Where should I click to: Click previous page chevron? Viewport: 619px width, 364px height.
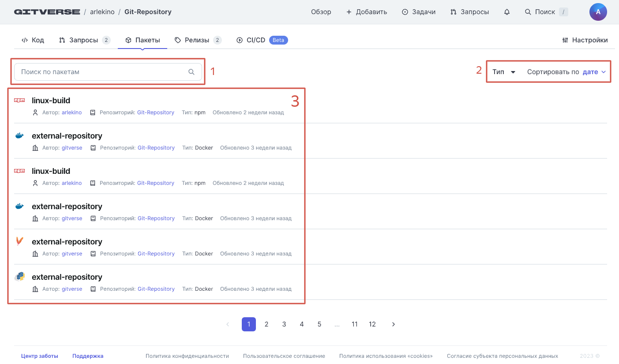pos(228,324)
